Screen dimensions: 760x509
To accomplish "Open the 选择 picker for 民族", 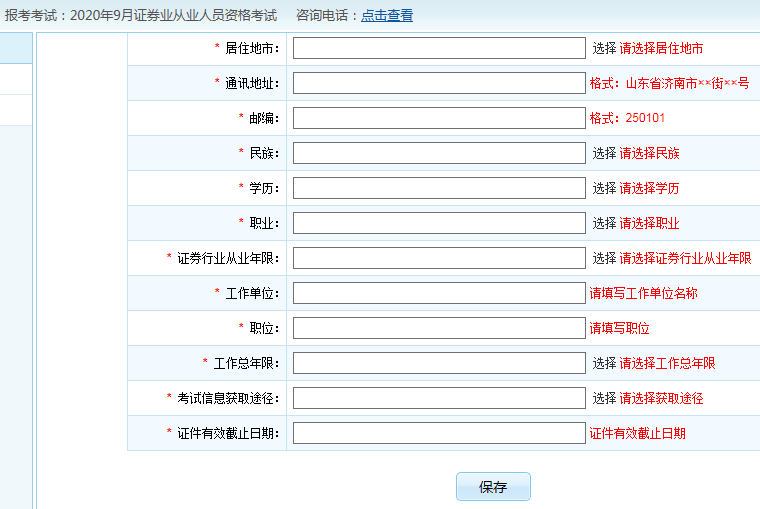I will [604, 153].
